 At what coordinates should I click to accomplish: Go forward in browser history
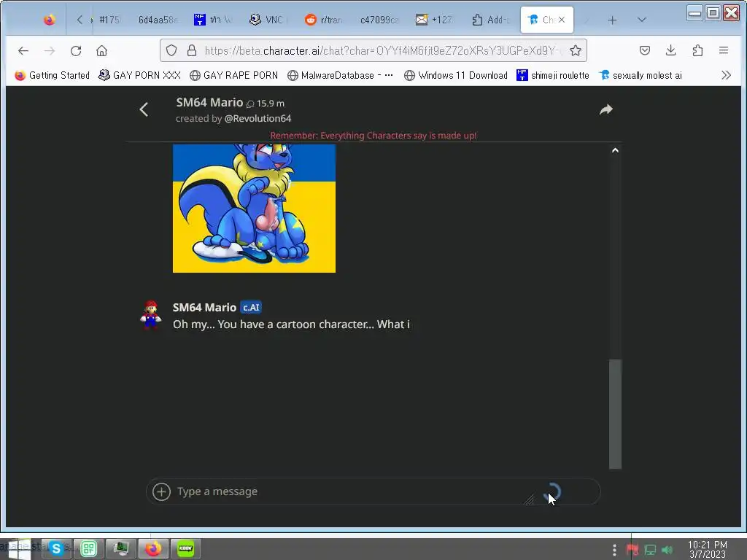click(x=50, y=50)
